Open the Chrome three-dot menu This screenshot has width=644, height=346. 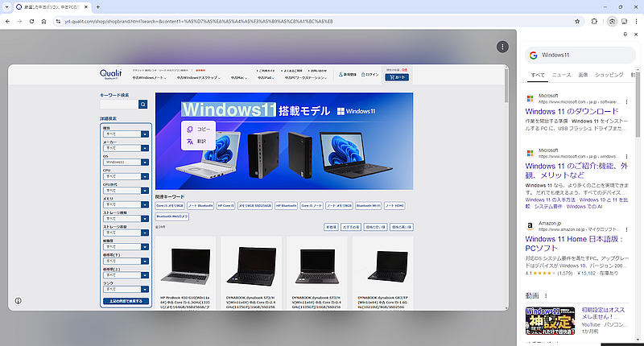pos(636,22)
